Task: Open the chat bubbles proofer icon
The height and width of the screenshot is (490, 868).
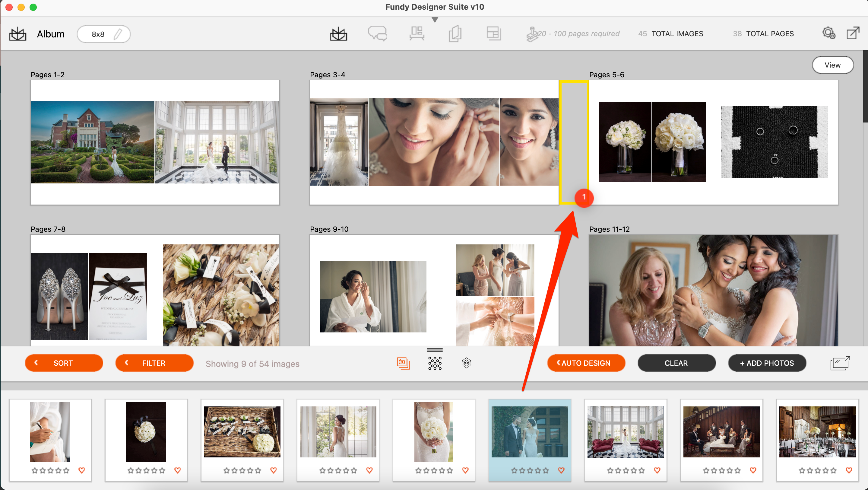Action: (x=377, y=34)
